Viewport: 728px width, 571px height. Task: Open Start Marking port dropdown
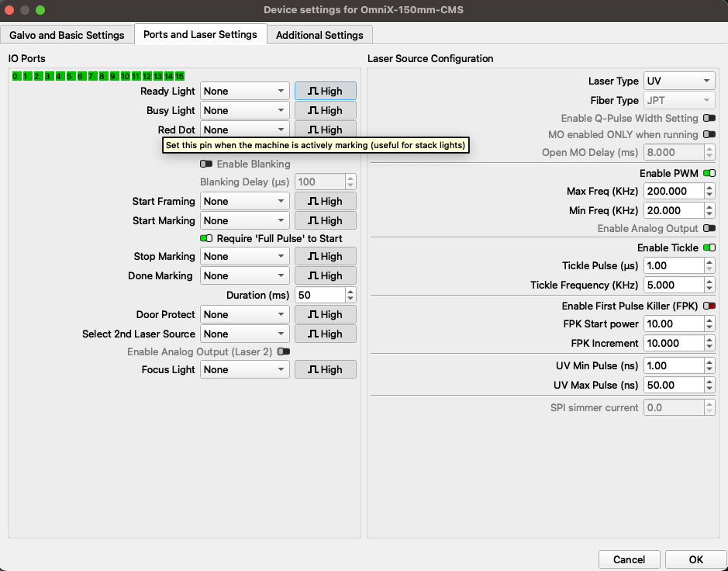click(244, 220)
